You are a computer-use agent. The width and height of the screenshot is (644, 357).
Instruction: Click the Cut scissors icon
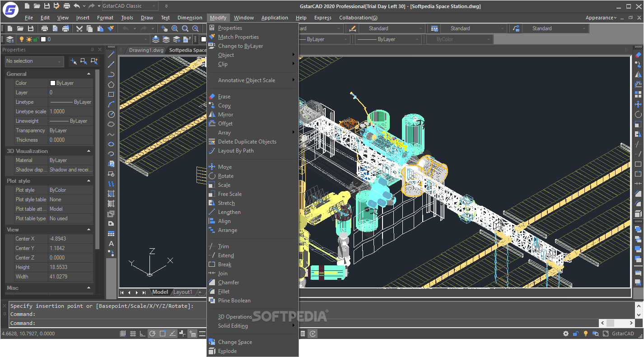tap(79, 28)
